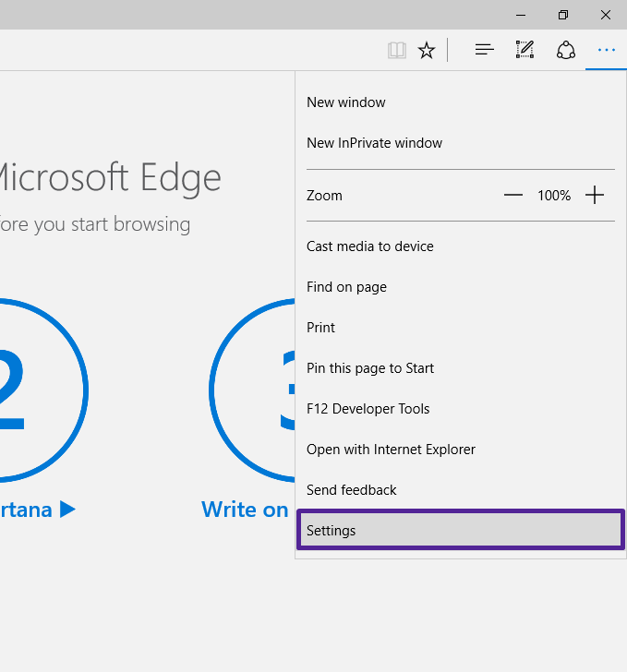Image resolution: width=627 pixels, height=672 pixels.
Task: Choose Open with Internet Explorer
Action: pos(461,450)
